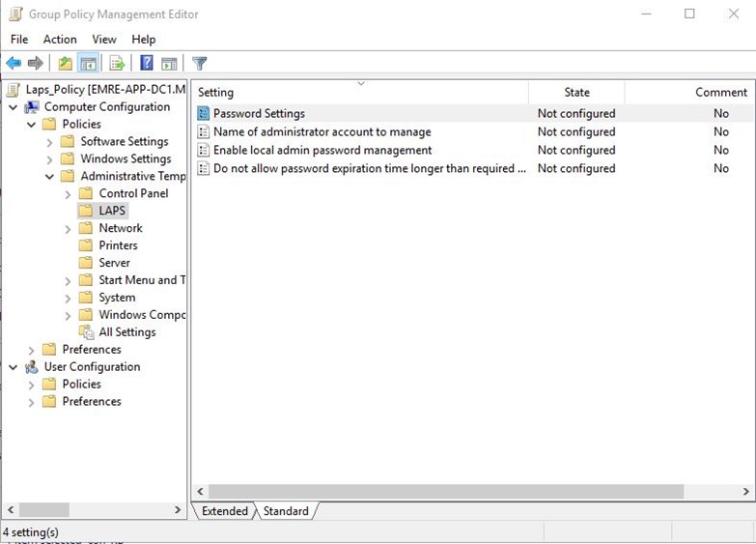The image size is (756, 544).
Task: Click the Filter funnel toolbar icon
Action: pyautogui.click(x=200, y=64)
